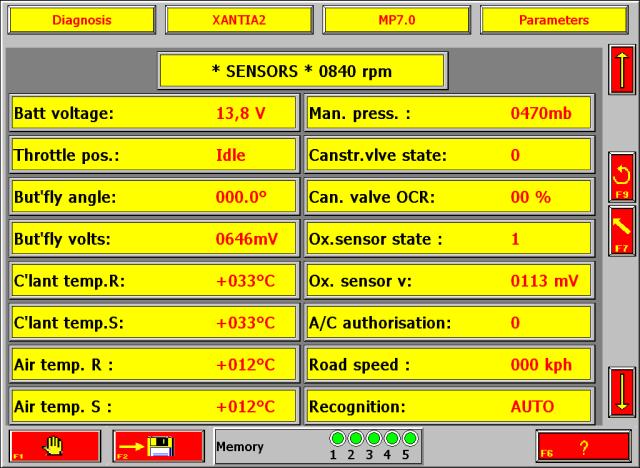
Task: Click the But'fly volts 0646mV row
Action: tap(154, 239)
